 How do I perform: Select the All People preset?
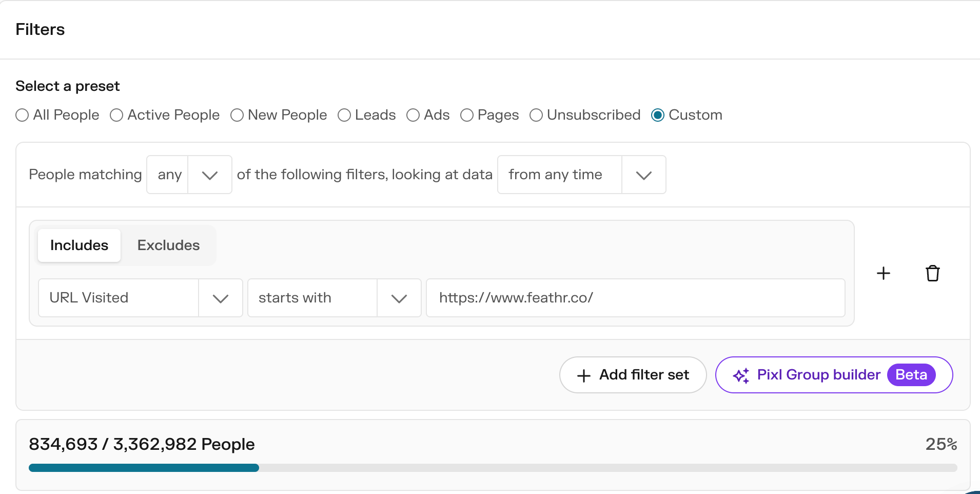22,115
